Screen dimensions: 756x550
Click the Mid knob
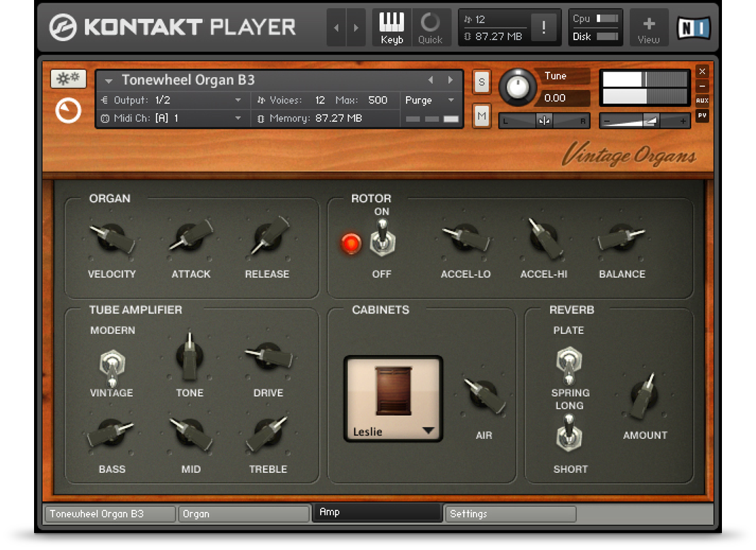pos(191,432)
